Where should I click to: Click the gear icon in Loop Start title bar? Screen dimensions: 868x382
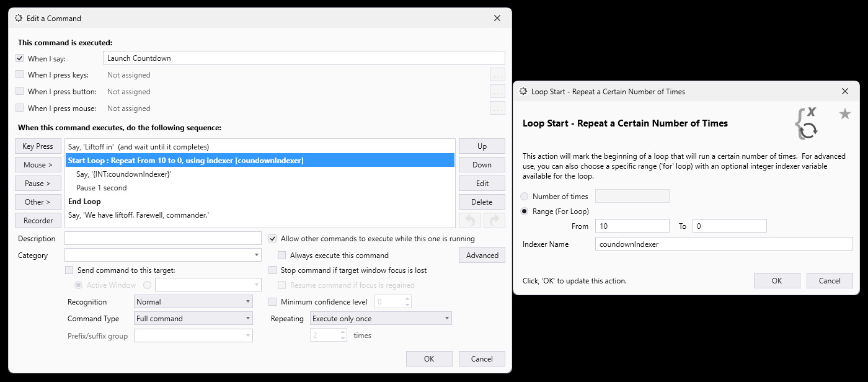click(x=523, y=91)
